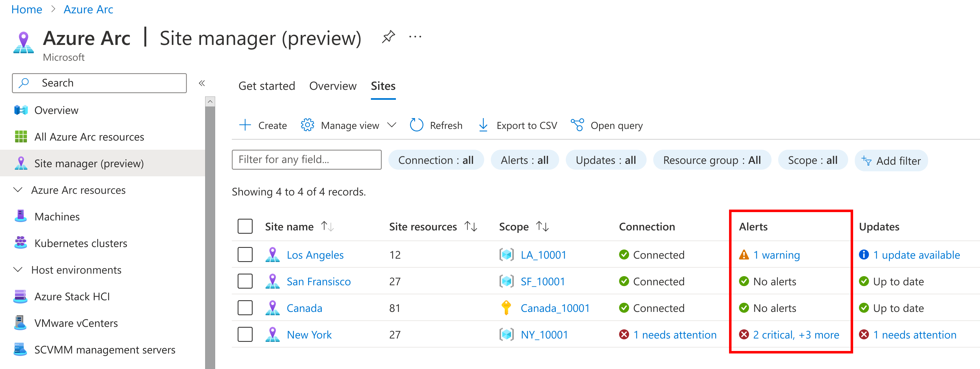Open the ellipsis more options menu

tap(415, 37)
